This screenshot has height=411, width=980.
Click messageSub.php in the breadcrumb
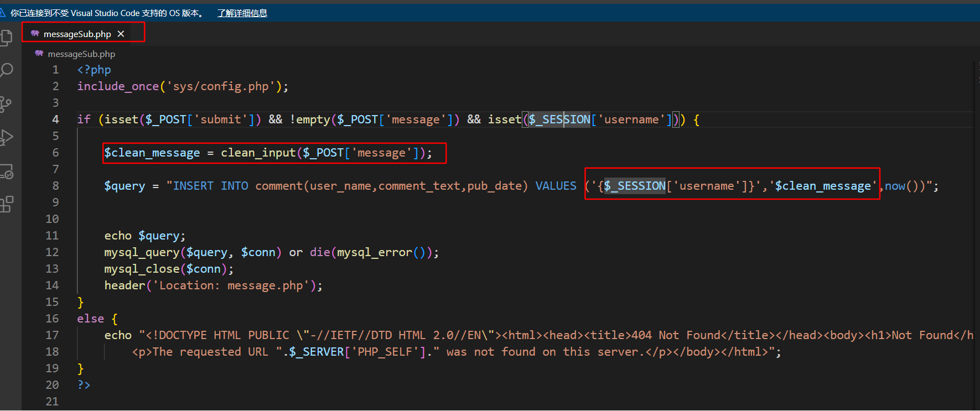[x=81, y=54]
